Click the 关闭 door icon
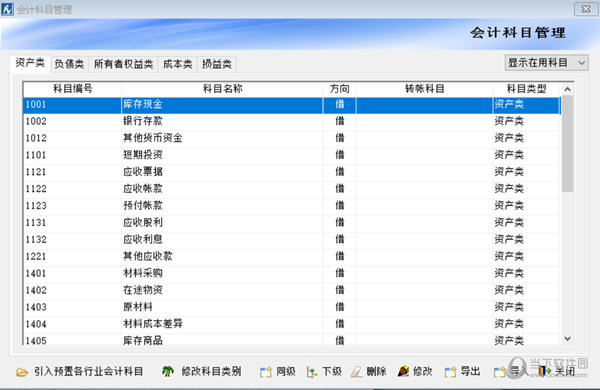 click(545, 371)
